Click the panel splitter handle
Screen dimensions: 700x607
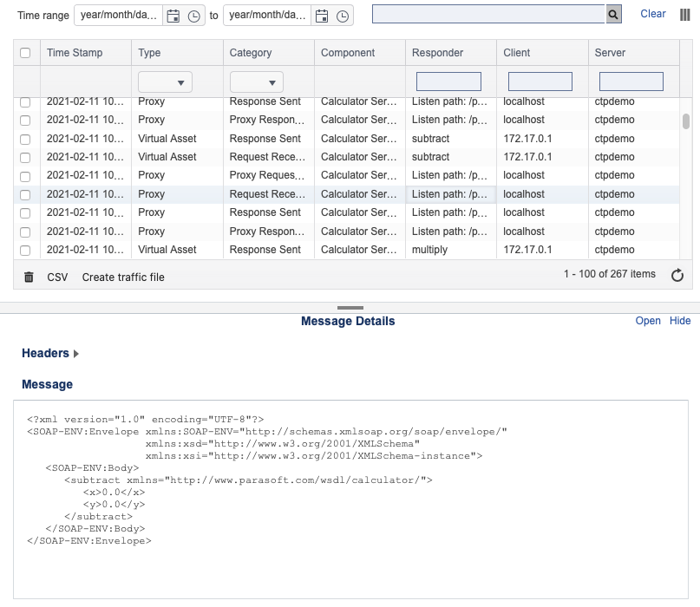click(x=350, y=308)
